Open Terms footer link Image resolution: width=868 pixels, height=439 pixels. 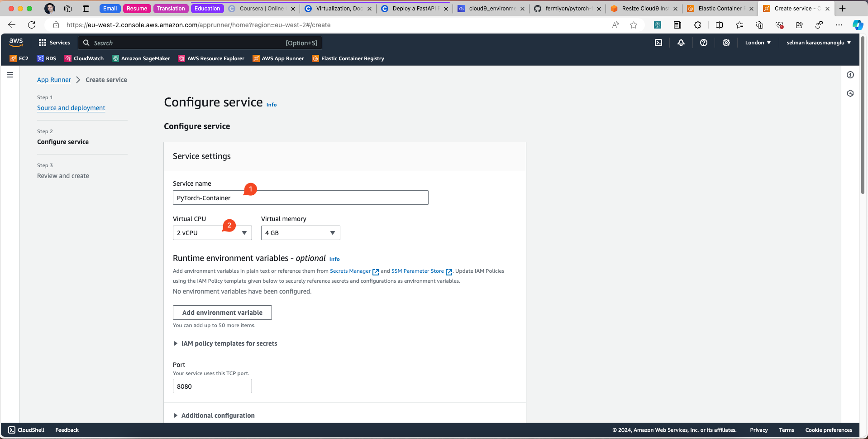787,430
